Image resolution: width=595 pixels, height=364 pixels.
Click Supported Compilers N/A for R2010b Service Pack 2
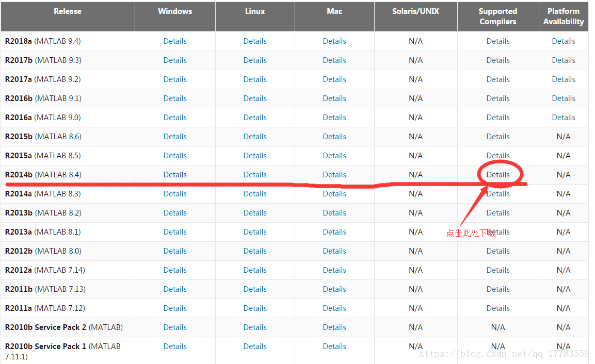(x=498, y=327)
